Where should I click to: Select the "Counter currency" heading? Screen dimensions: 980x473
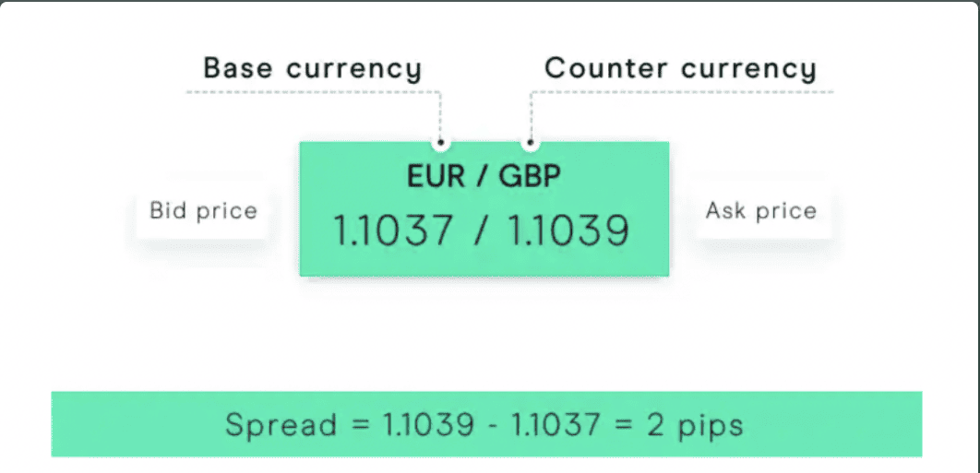click(x=680, y=68)
